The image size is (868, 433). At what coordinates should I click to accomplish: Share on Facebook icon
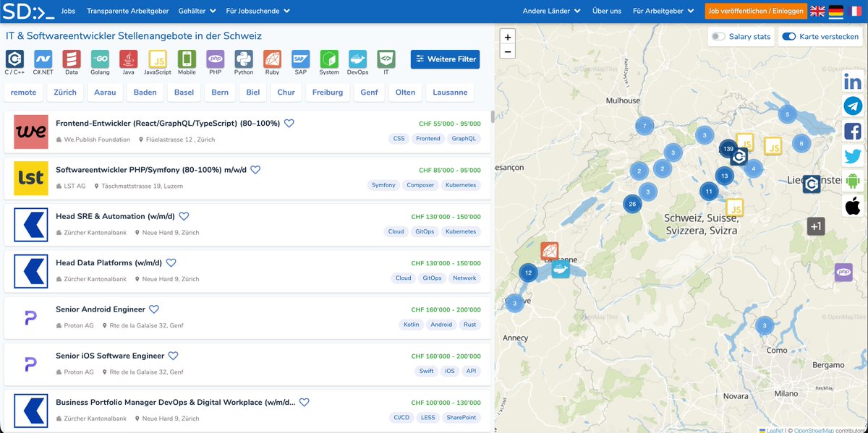pyautogui.click(x=853, y=132)
